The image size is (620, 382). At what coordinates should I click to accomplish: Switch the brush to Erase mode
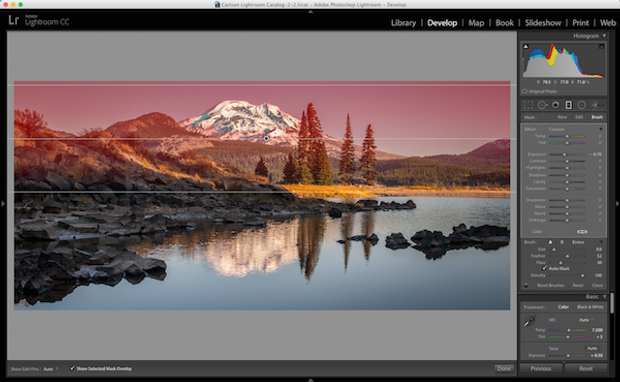coord(578,242)
